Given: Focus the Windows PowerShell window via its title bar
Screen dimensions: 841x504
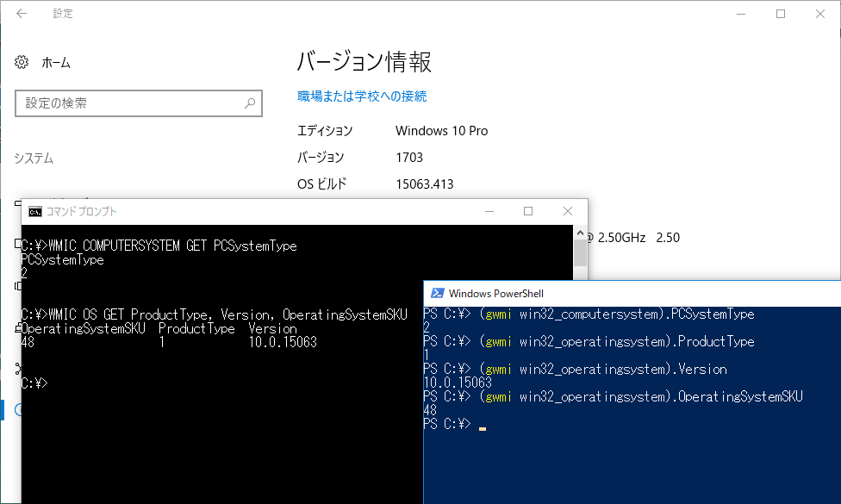Looking at the screenshot, I should click(x=646, y=292).
